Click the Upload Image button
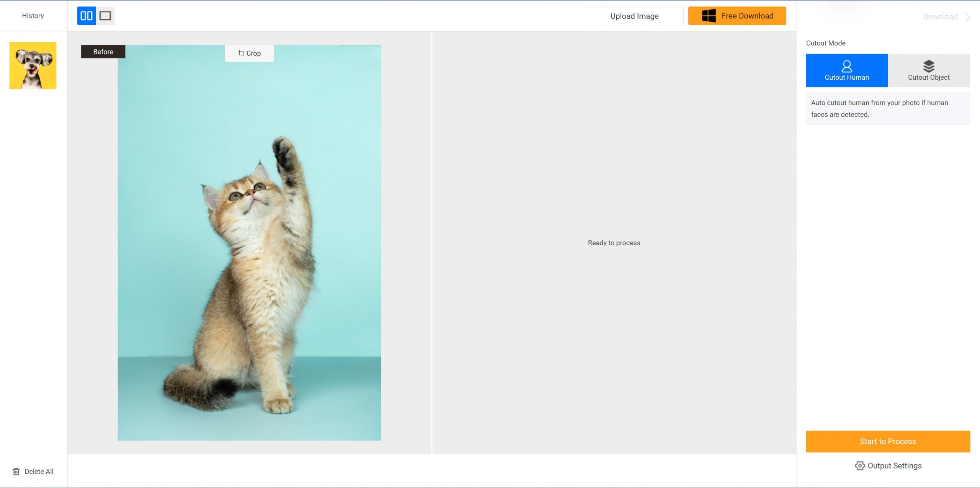980x488 pixels. 634,16
